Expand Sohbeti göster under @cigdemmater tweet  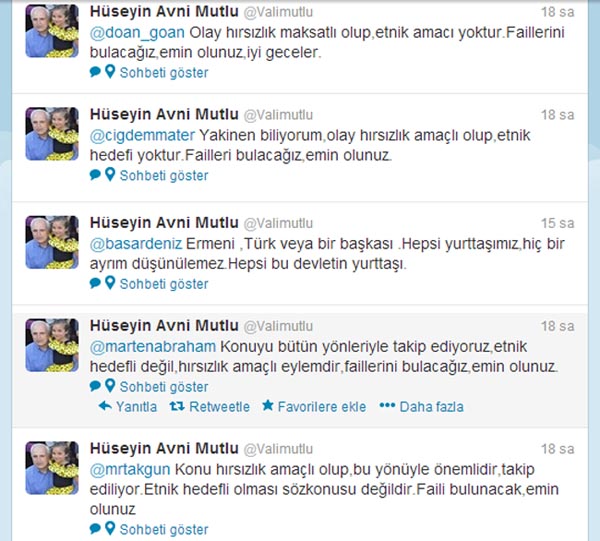[164, 175]
